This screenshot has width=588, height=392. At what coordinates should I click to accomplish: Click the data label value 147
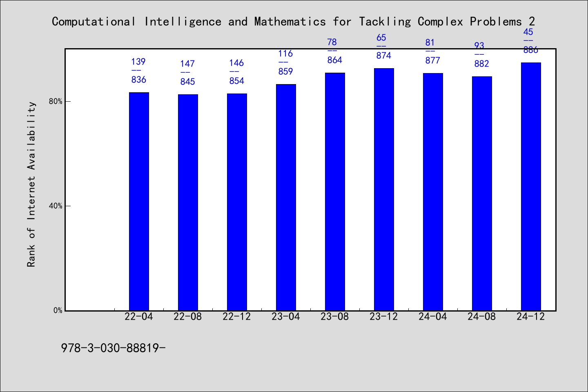[187, 64]
